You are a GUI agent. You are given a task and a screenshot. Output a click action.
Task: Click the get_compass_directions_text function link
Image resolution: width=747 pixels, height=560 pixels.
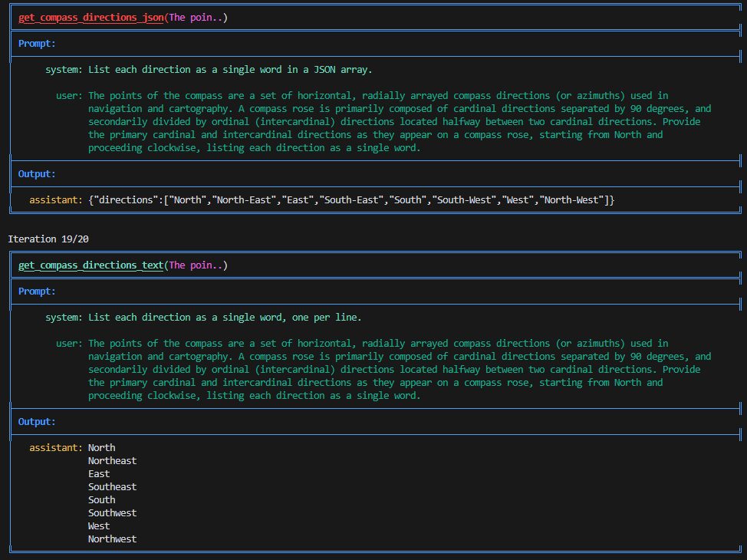(x=90, y=265)
